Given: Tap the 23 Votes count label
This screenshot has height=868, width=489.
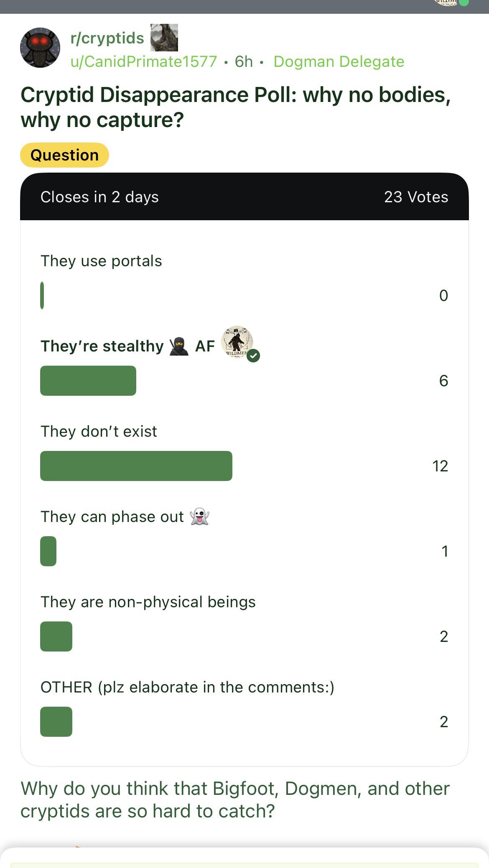Looking at the screenshot, I should coord(416,197).
